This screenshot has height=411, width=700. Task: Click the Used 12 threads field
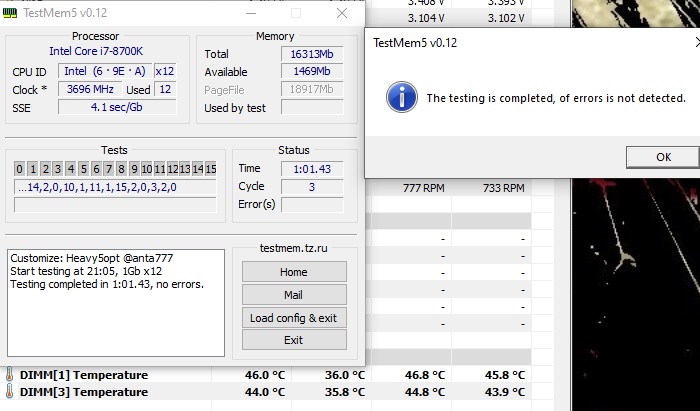(165, 89)
